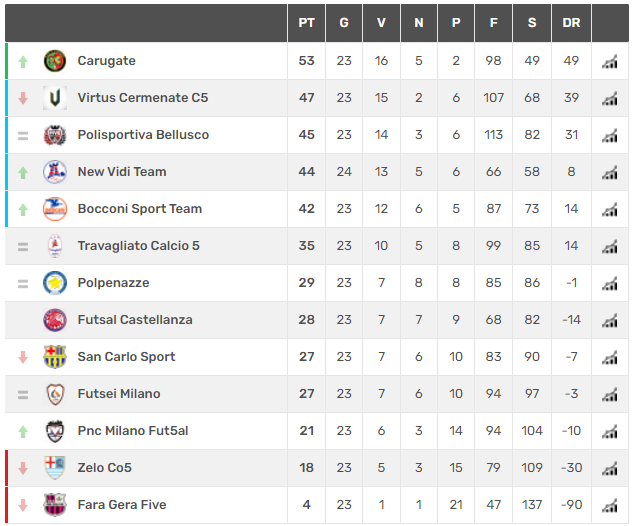This screenshot has height=526, width=634.
Task: Click the Virtus Cermenate C5 team logo
Action: click(55, 98)
